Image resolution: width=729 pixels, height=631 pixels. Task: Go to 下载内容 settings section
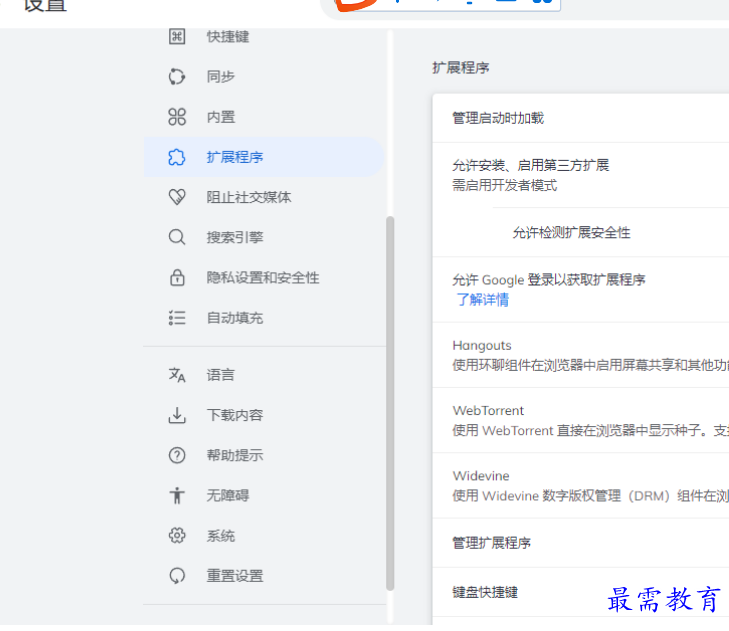[235, 415]
